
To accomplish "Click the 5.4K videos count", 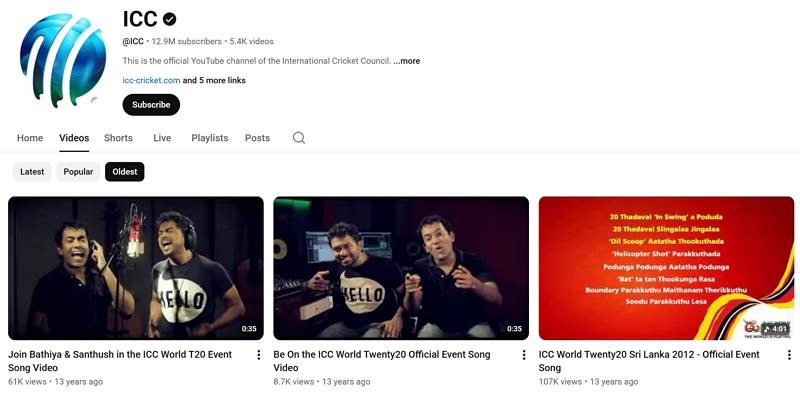I will coord(252,41).
